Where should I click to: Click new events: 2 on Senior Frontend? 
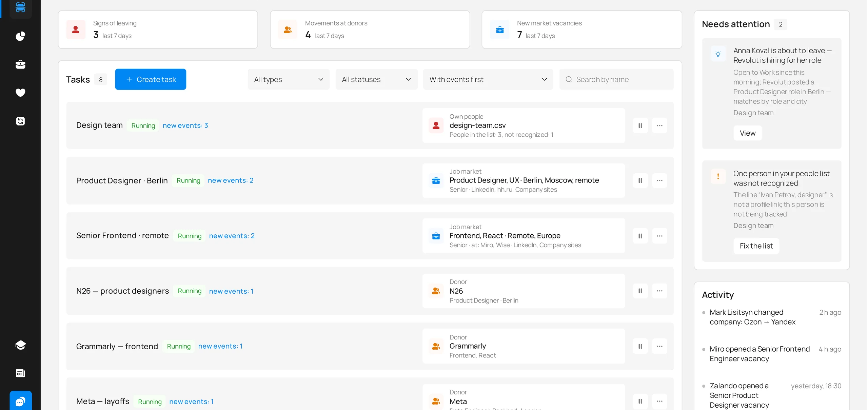coord(232,236)
